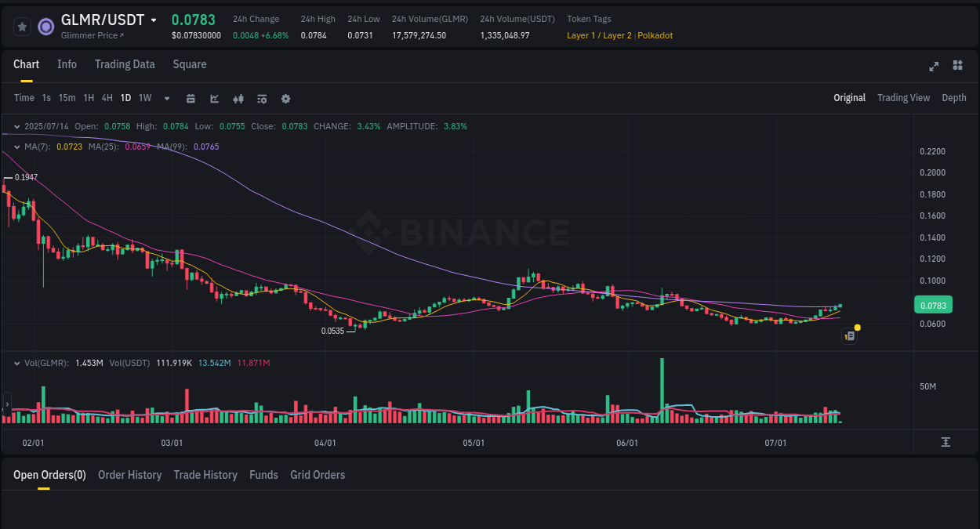Viewport: 980px width, 529px height.
Task: Select the 1W timeframe
Action: pos(144,98)
